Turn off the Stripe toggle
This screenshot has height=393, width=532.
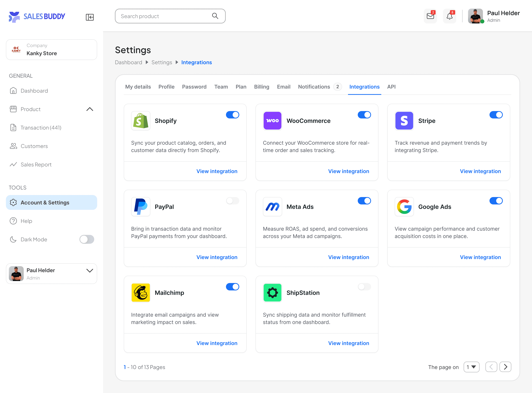(x=496, y=115)
